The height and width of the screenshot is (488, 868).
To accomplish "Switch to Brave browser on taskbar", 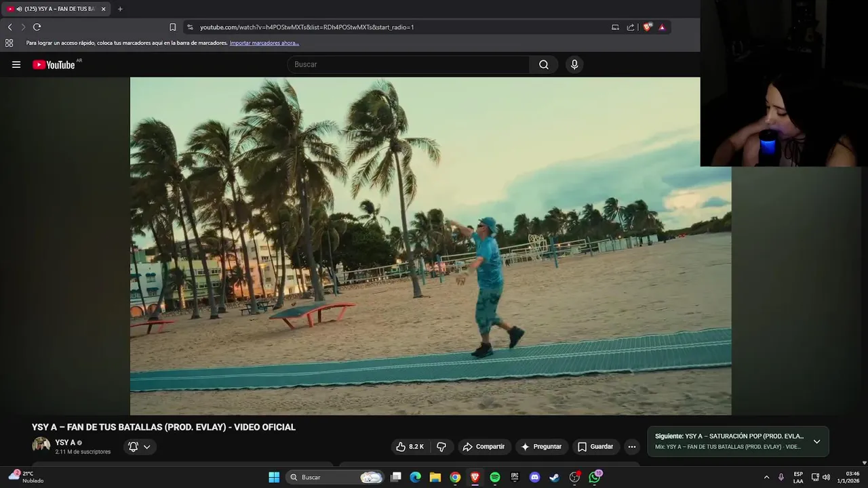I will (x=475, y=477).
